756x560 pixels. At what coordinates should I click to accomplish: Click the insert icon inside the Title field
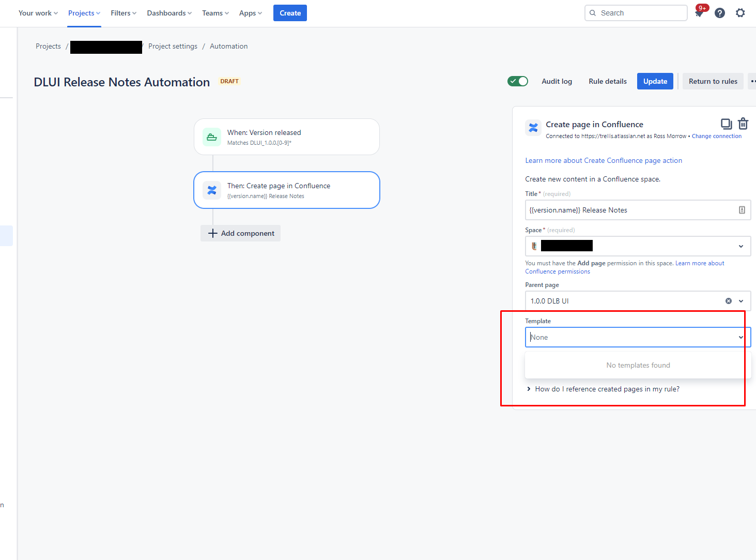click(x=743, y=210)
